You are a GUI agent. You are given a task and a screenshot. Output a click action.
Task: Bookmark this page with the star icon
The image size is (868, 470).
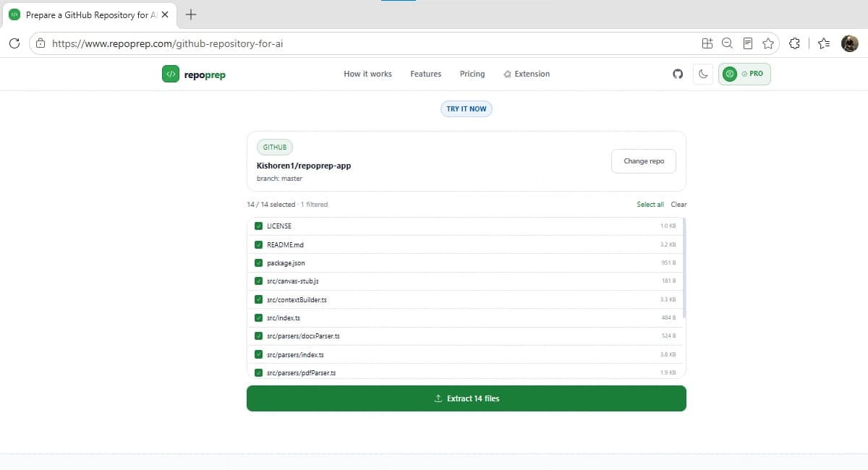click(x=768, y=43)
